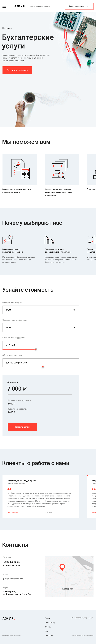Expand the ООО category dropdown
The height and width of the screenshot is (644, 96).
click(41, 310)
